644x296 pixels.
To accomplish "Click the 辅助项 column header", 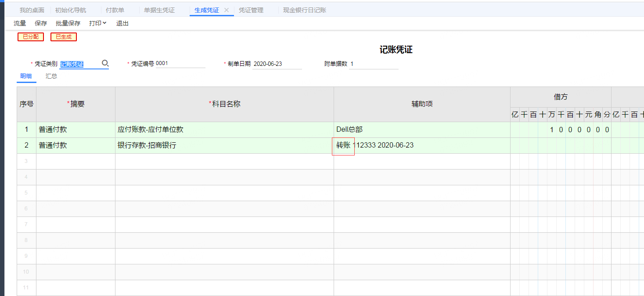I will pos(422,104).
